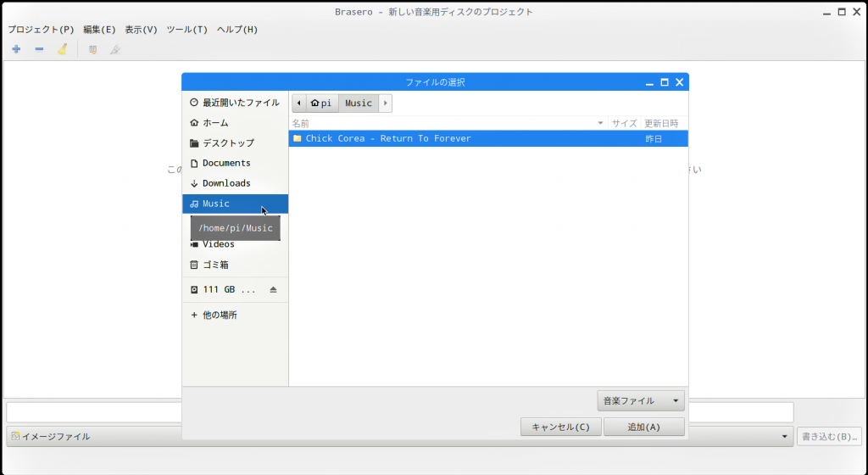This screenshot has width=868, height=475.
Task: Sort by the Size (サイズ) column header
Action: point(624,123)
